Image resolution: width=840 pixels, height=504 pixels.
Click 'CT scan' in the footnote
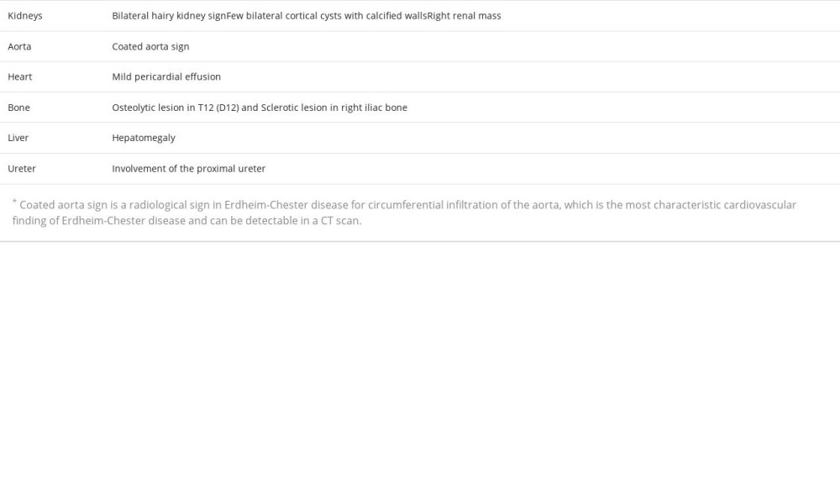340,221
